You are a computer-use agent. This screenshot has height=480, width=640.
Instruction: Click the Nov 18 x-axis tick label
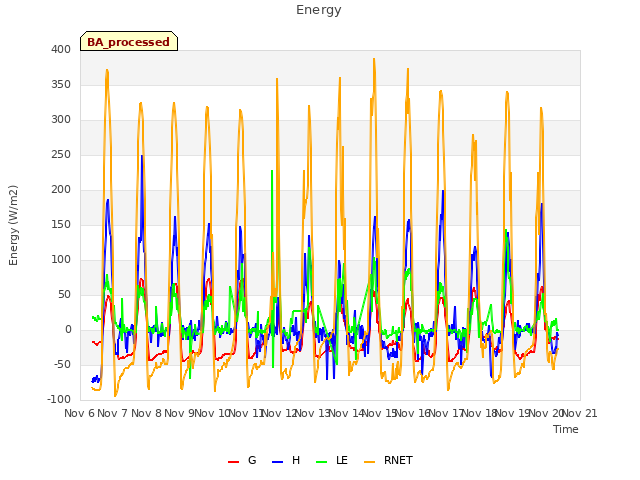478,413
